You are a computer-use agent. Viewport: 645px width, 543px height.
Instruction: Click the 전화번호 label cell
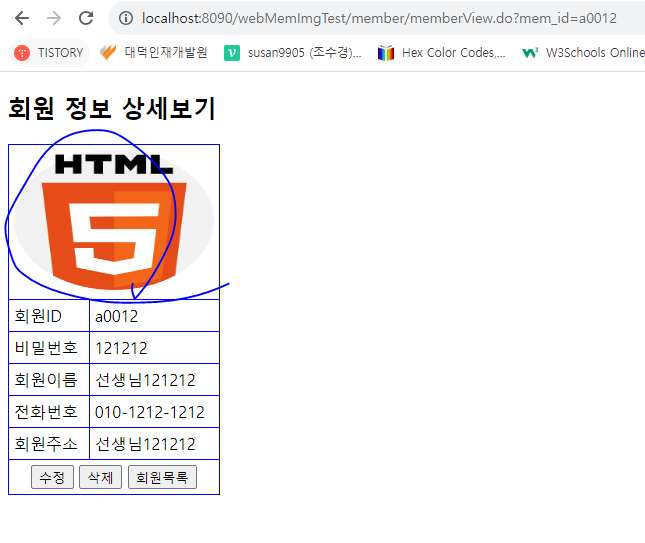coord(49,412)
